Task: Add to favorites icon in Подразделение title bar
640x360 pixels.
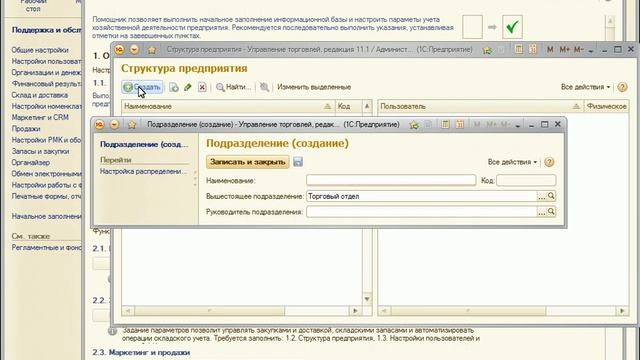Action: tap(414, 124)
